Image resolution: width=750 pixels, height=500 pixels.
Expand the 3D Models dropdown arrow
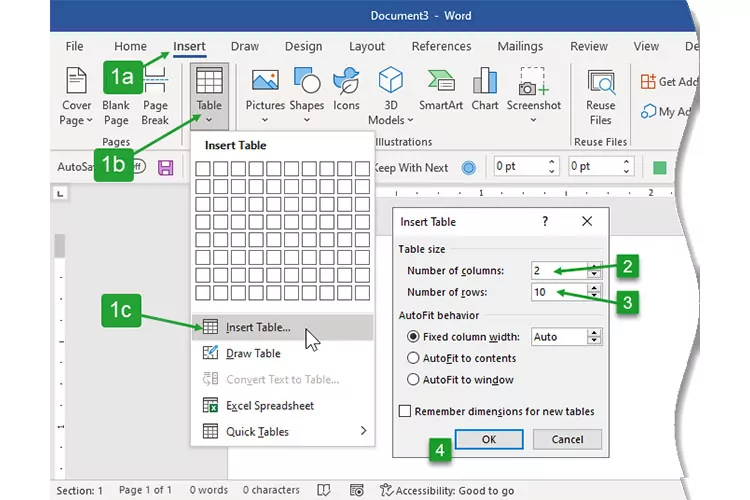point(410,121)
